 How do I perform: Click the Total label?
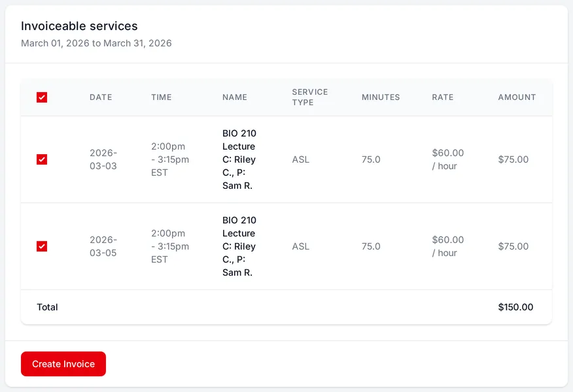pos(47,307)
